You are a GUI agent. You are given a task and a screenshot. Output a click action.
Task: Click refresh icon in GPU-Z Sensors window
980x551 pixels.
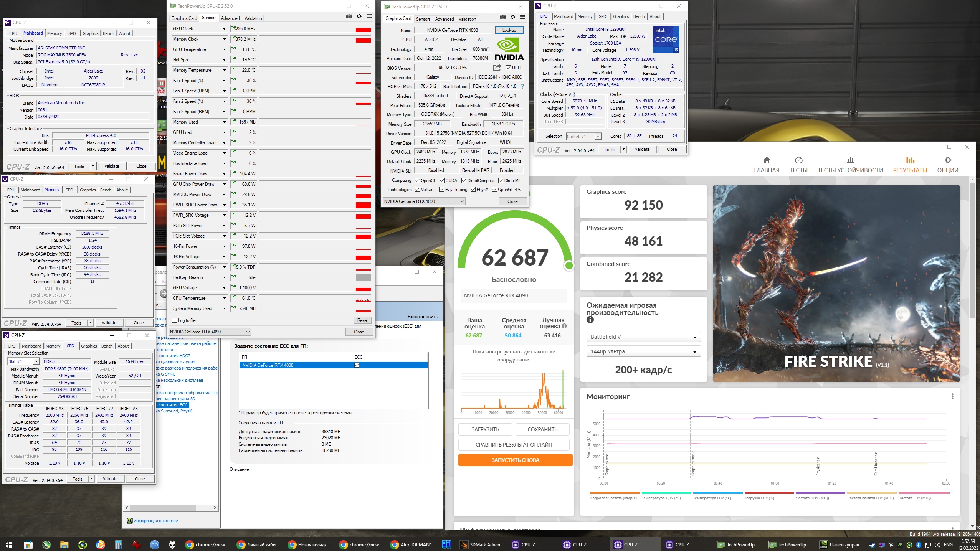(x=359, y=16)
